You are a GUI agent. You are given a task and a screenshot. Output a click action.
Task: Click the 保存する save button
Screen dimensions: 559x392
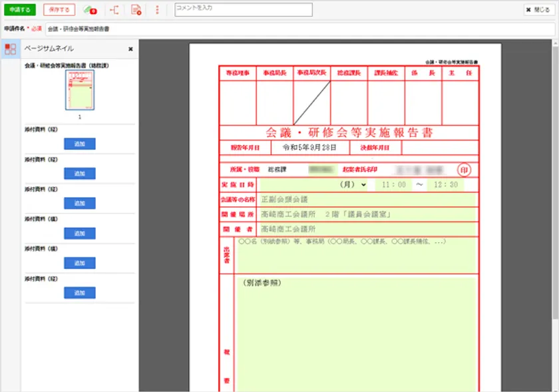(59, 10)
